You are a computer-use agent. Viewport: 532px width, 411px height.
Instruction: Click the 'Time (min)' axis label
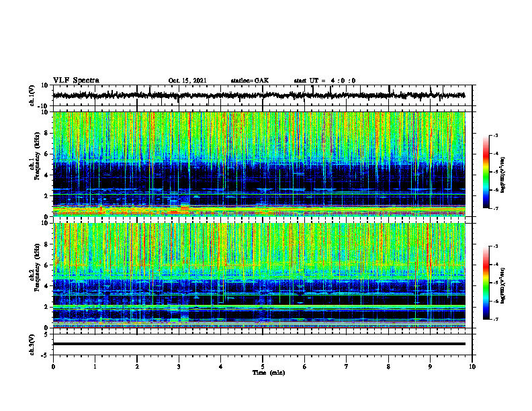click(x=269, y=373)
